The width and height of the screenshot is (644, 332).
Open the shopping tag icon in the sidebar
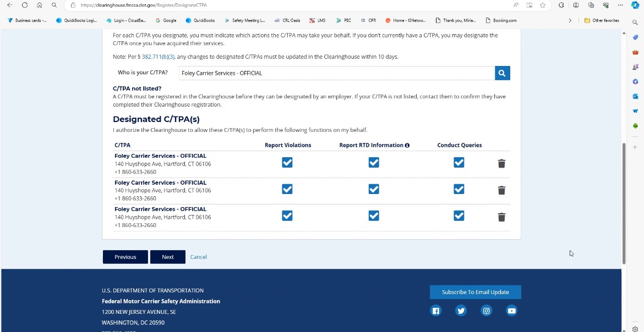[x=635, y=37]
